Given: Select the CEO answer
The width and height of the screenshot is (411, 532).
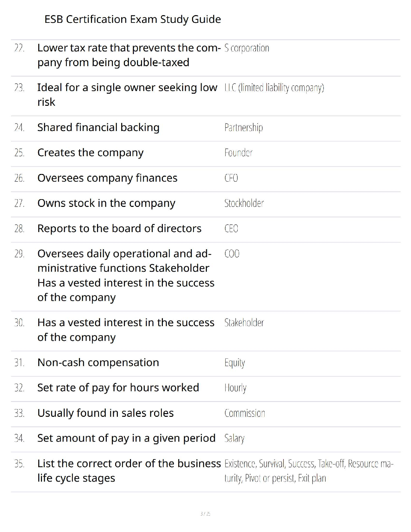Looking at the screenshot, I should click(x=231, y=229).
